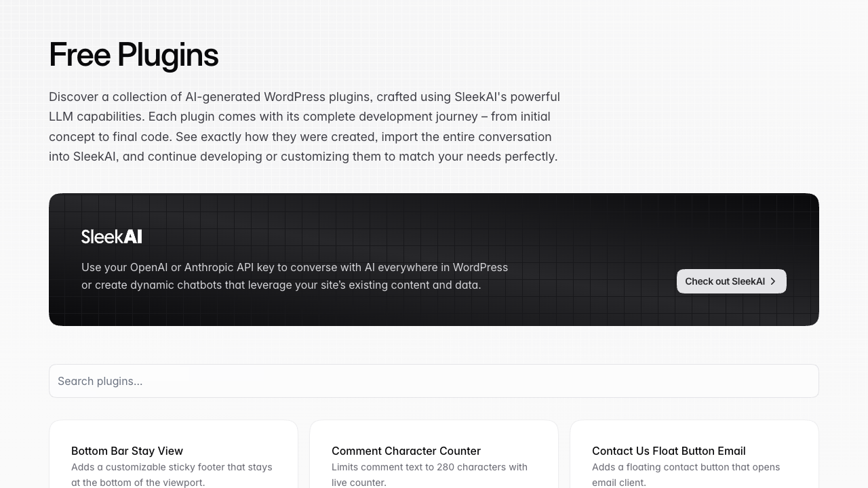Click the sticky footer plugin description text
This screenshot has width=868, height=488.
tap(172, 474)
